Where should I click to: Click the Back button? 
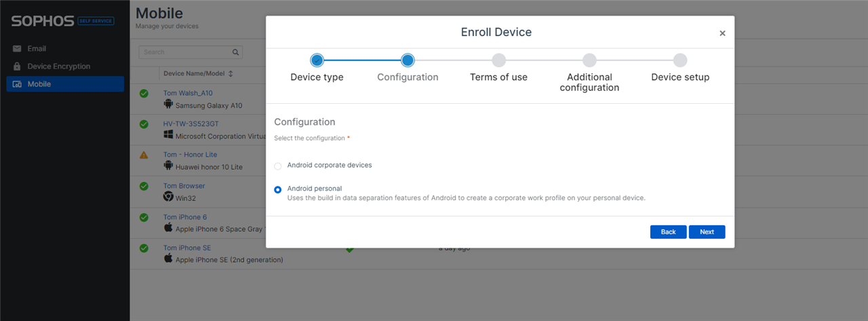click(x=669, y=232)
